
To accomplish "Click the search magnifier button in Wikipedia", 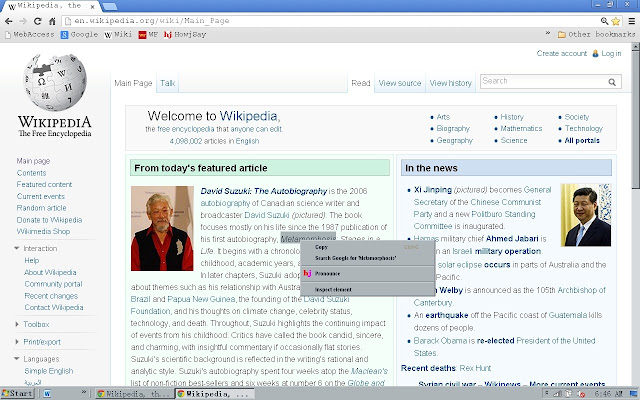I will (x=612, y=82).
